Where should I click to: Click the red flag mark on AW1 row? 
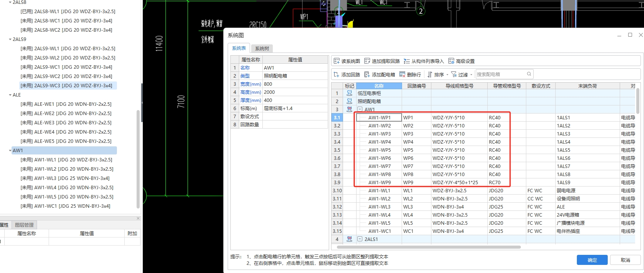[x=349, y=109]
